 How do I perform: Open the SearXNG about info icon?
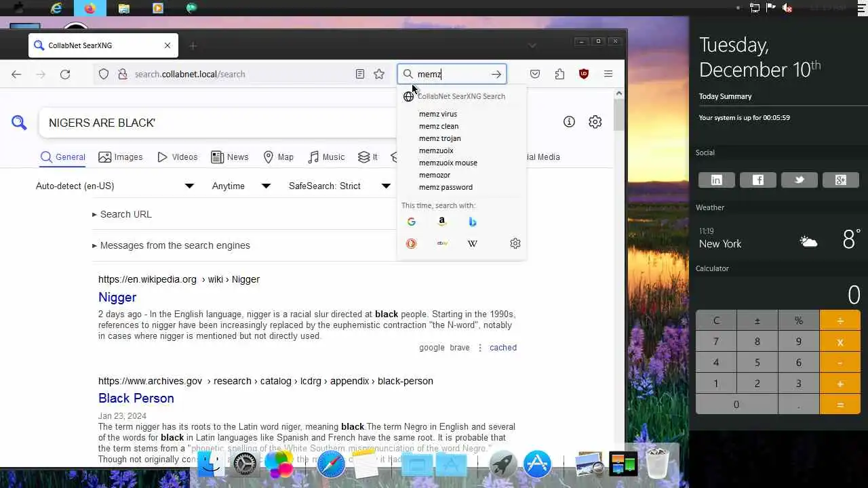pyautogui.click(x=569, y=122)
